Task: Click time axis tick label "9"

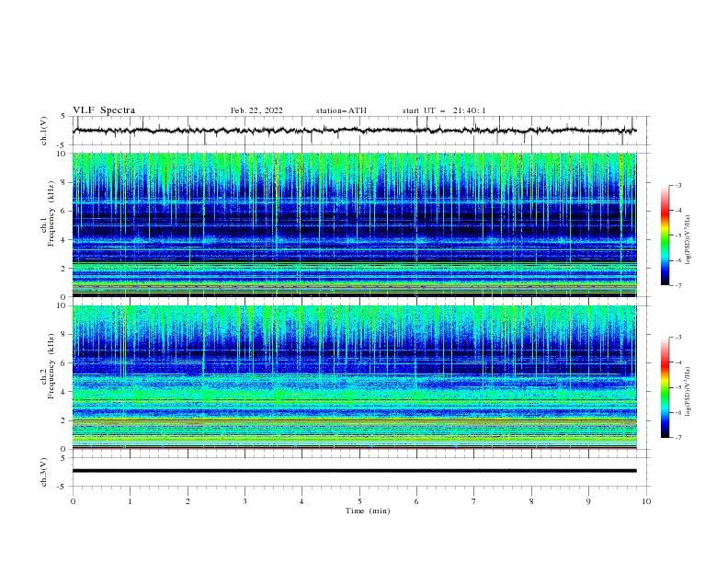Action: pos(588,501)
